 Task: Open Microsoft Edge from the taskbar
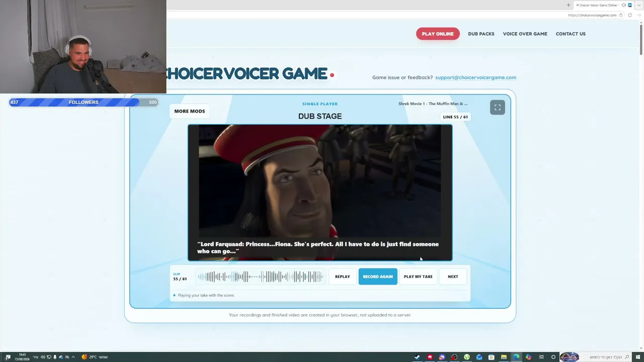tap(516, 357)
